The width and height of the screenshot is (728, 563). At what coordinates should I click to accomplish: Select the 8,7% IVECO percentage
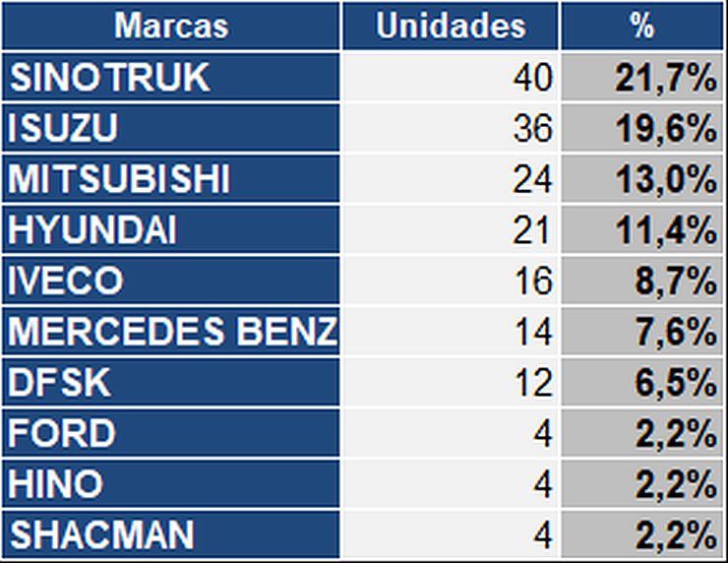tap(673, 281)
